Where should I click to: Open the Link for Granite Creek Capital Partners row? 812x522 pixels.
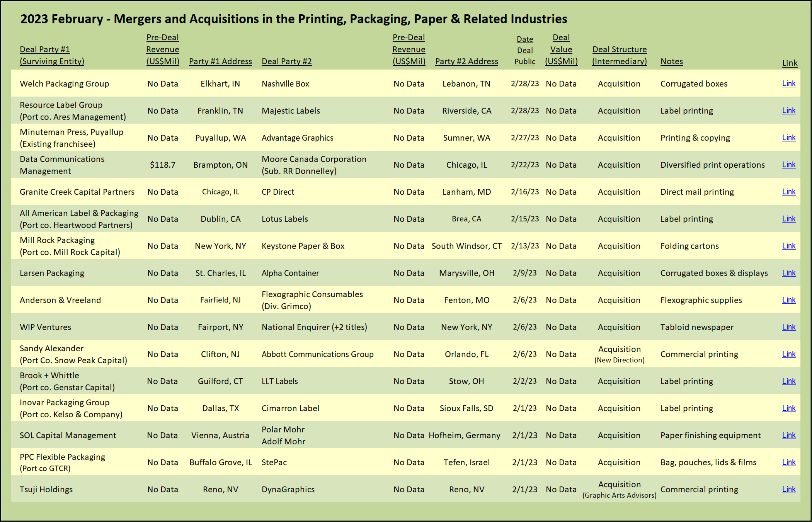(x=788, y=192)
